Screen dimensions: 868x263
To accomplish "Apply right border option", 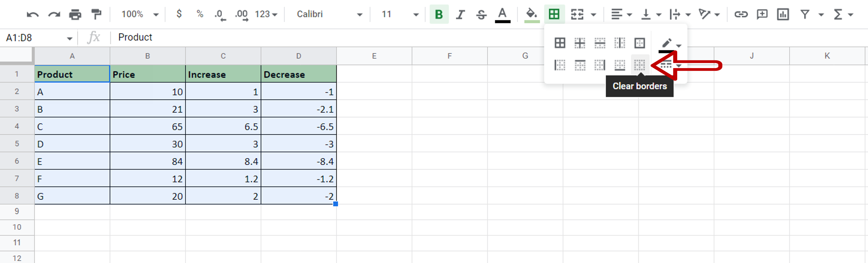I will pos(599,65).
